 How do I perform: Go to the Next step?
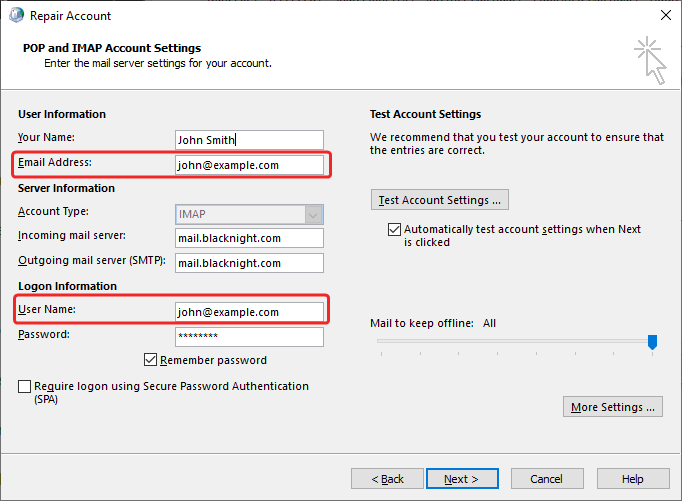(462, 479)
